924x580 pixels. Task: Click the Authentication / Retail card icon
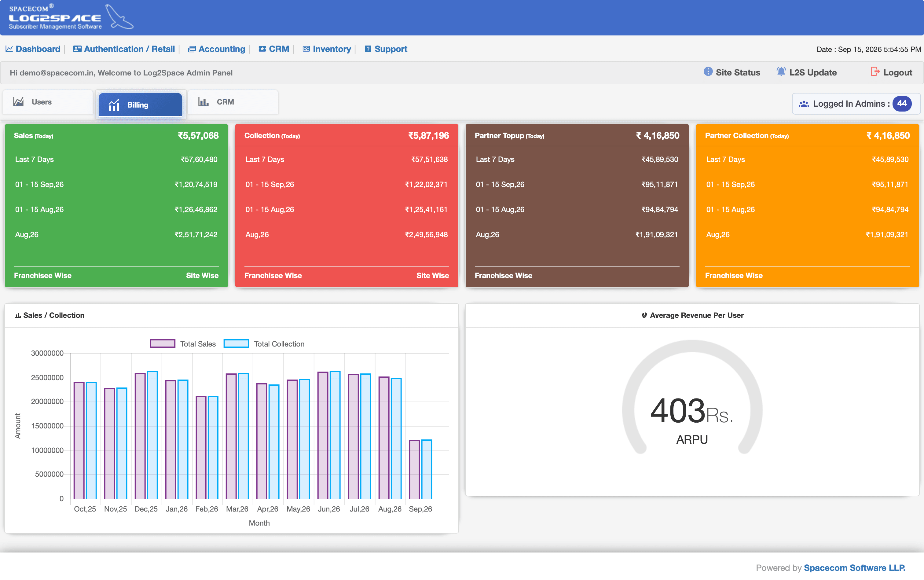tap(77, 49)
